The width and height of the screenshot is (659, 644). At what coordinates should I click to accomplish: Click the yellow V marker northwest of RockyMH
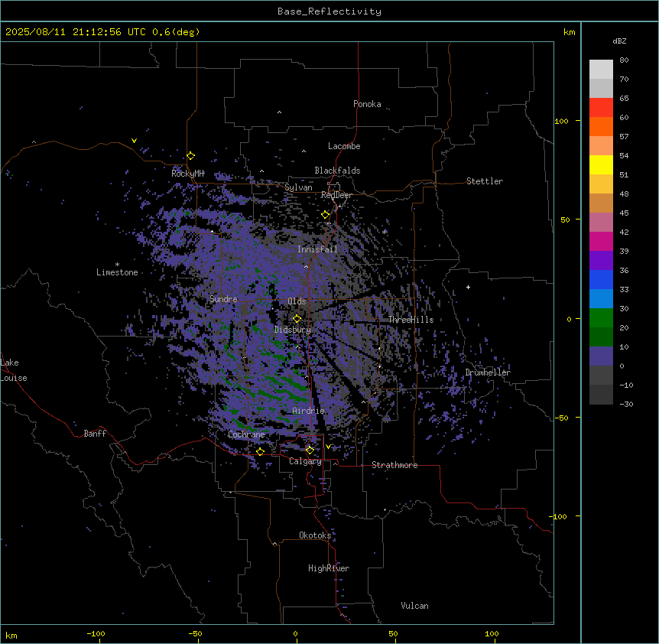click(x=134, y=141)
